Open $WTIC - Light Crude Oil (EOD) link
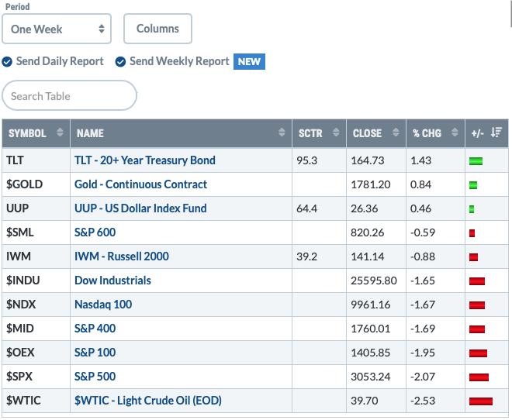The width and height of the screenshot is (512, 420). [x=148, y=401]
